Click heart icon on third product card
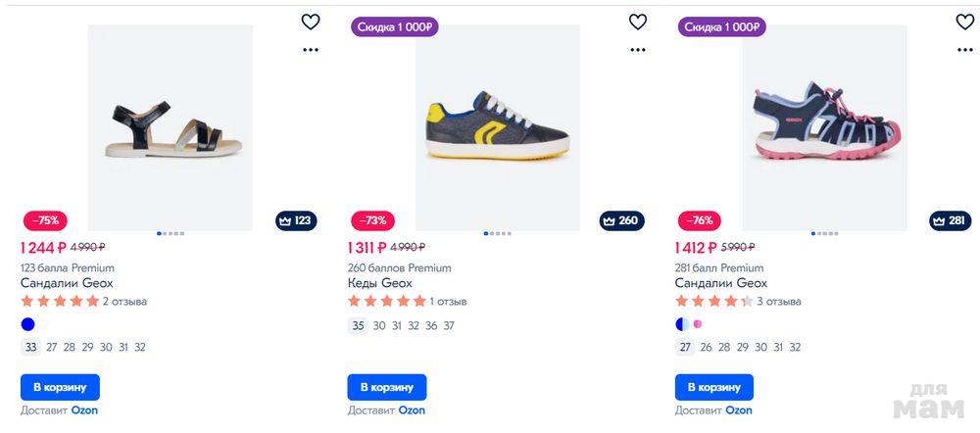 [x=964, y=22]
